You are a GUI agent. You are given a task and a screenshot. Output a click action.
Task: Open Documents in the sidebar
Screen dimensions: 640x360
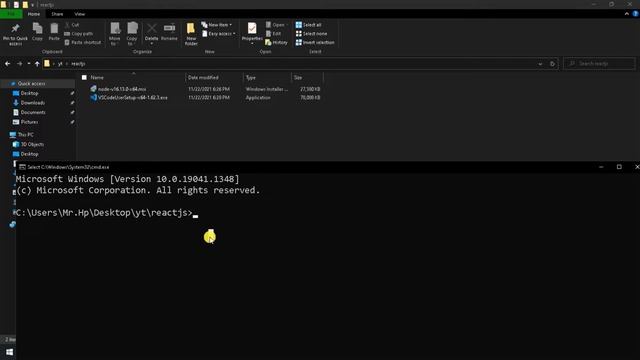coord(33,113)
